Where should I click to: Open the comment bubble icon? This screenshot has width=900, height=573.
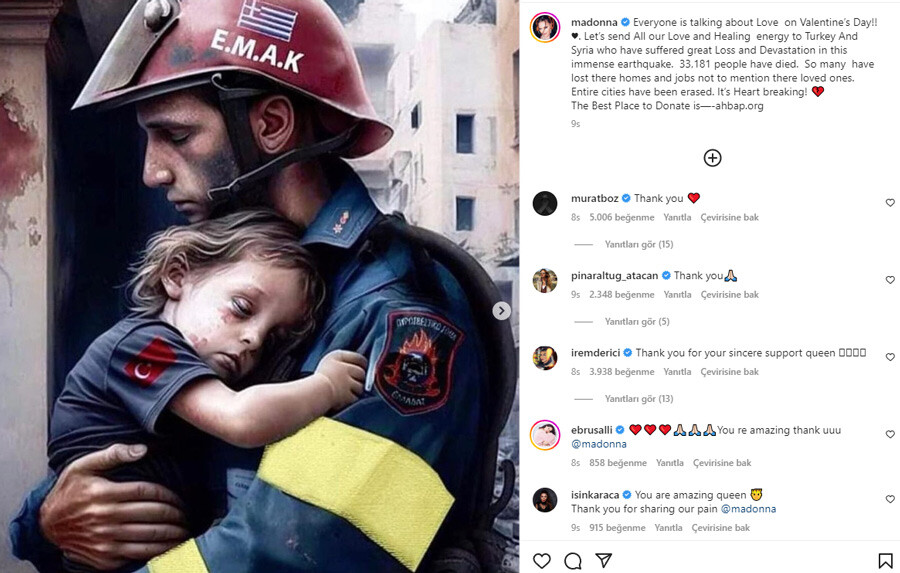pyautogui.click(x=572, y=560)
